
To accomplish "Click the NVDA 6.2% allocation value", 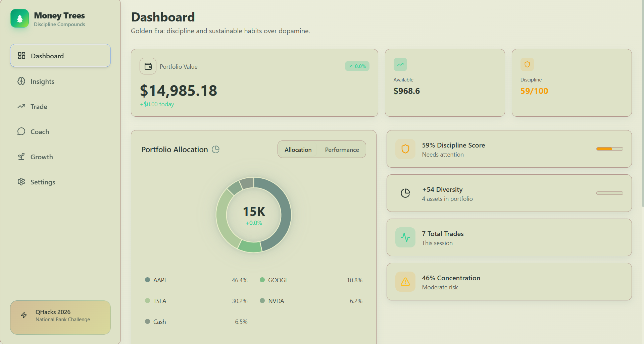I will (356, 301).
